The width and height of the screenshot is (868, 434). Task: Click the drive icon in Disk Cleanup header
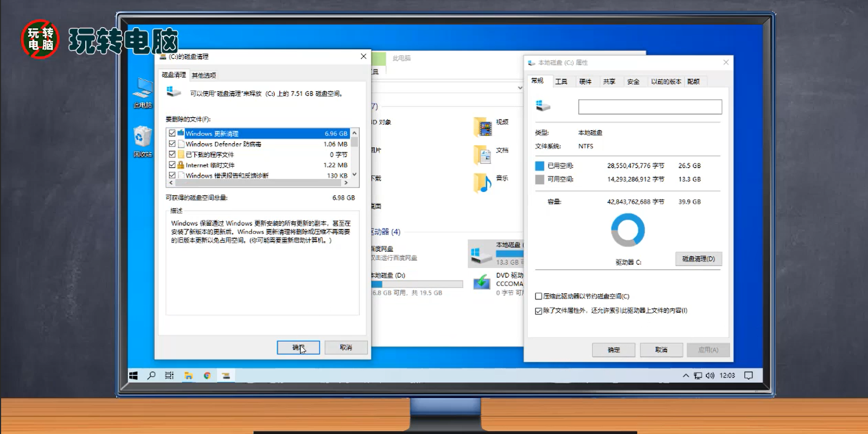coord(174,92)
